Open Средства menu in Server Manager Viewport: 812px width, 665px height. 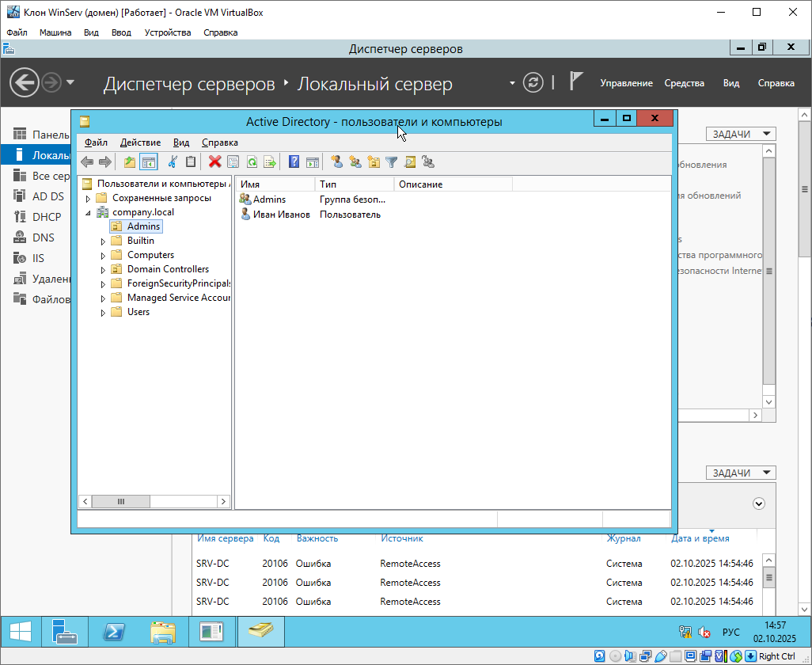click(684, 83)
